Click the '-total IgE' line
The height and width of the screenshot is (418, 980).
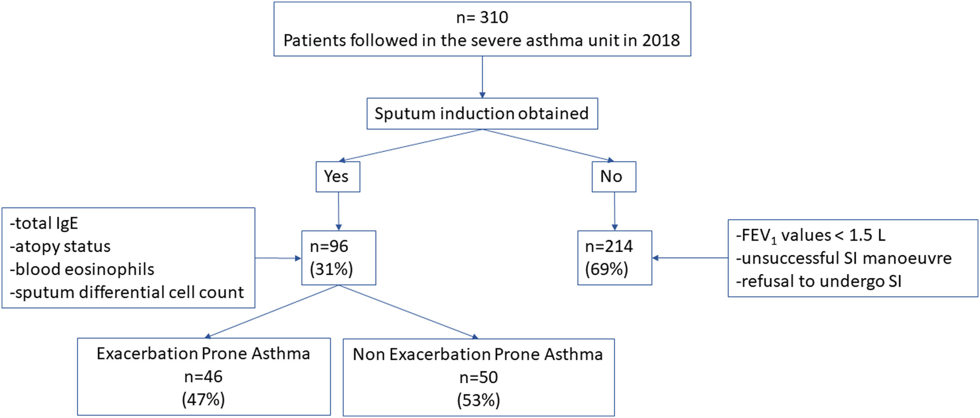(x=44, y=224)
